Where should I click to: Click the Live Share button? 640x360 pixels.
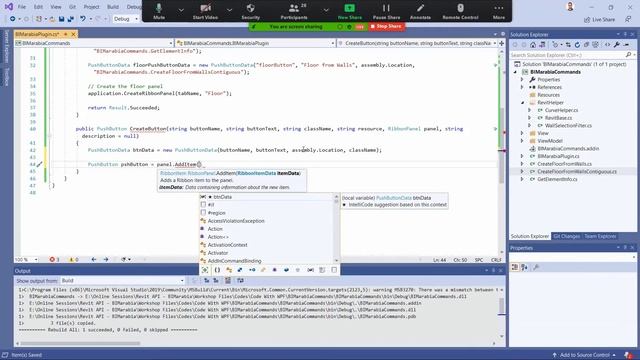pyautogui.click(x=600, y=20)
